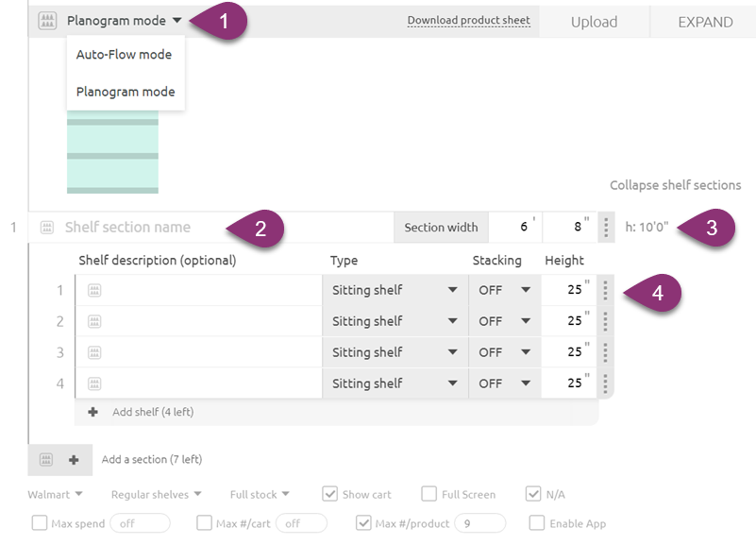Click the plus icon for Add a section
This screenshot has height=545, width=756.
[x=74, y=460]
